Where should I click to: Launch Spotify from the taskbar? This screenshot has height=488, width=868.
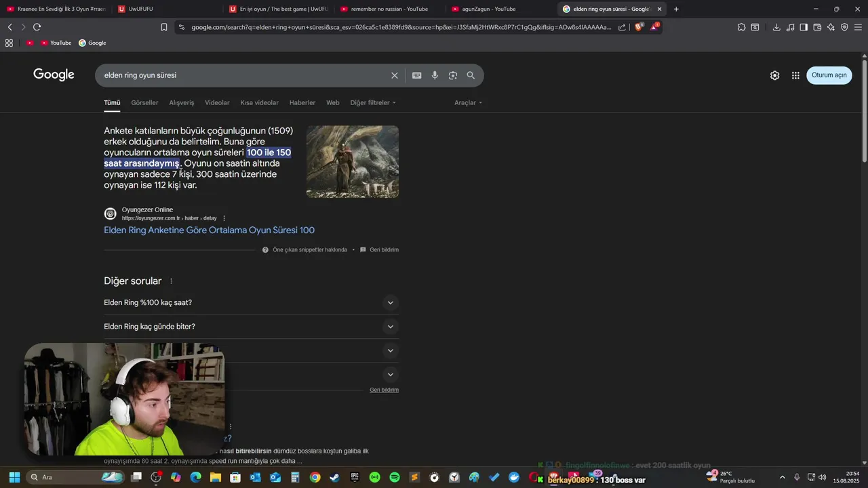(395, 477)
